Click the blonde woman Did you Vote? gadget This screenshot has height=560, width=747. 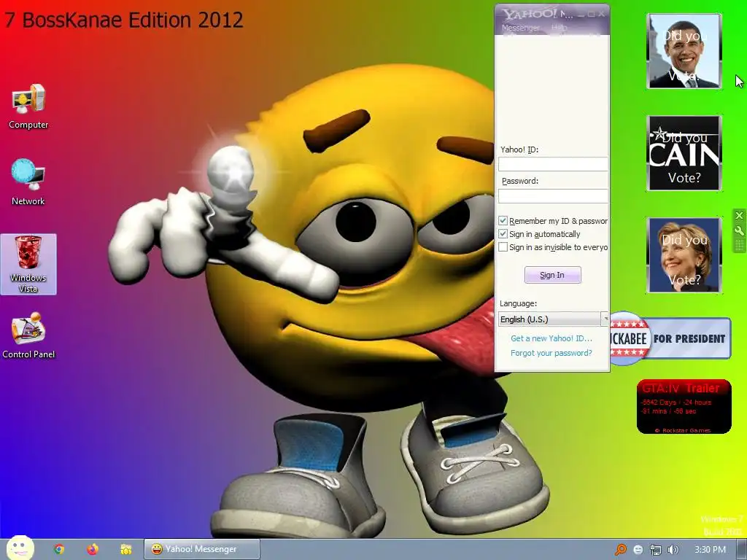pos(684,254)
